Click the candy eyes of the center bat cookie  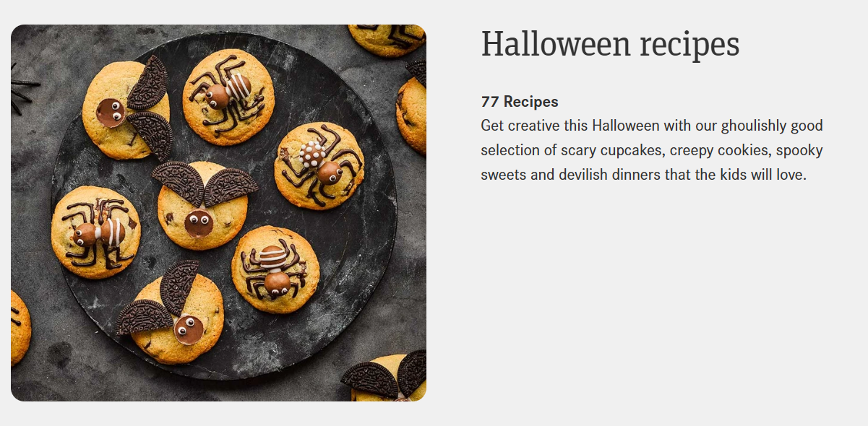point(198,217)
